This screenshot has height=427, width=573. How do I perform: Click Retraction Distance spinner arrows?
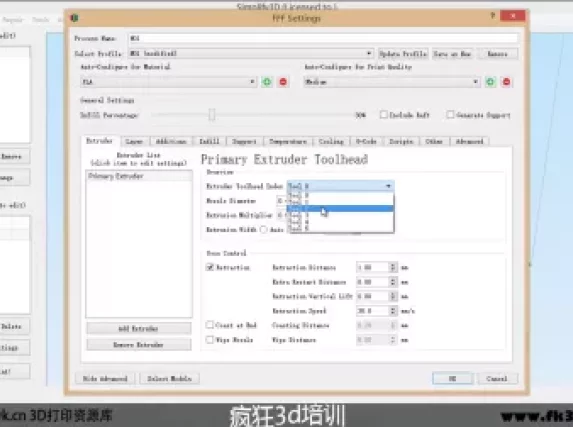point(393,268)
